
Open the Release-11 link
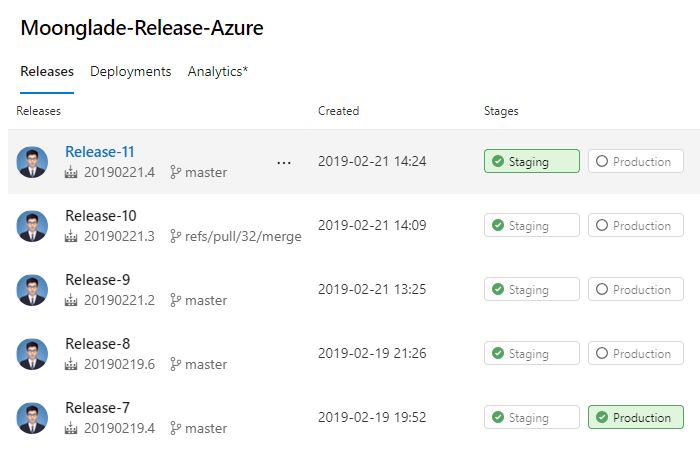pos(100,152)
